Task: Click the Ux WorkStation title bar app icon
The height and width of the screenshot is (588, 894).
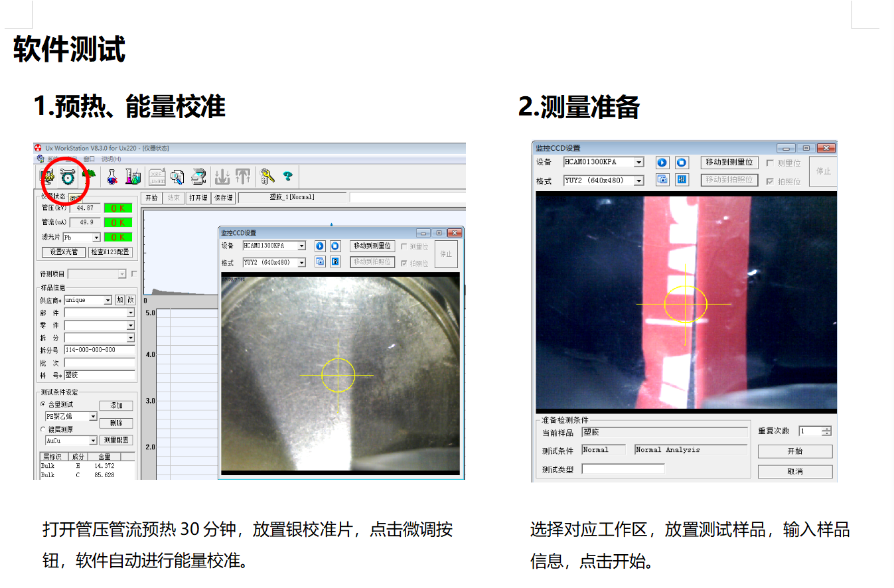Action: [x=38, y=148]
